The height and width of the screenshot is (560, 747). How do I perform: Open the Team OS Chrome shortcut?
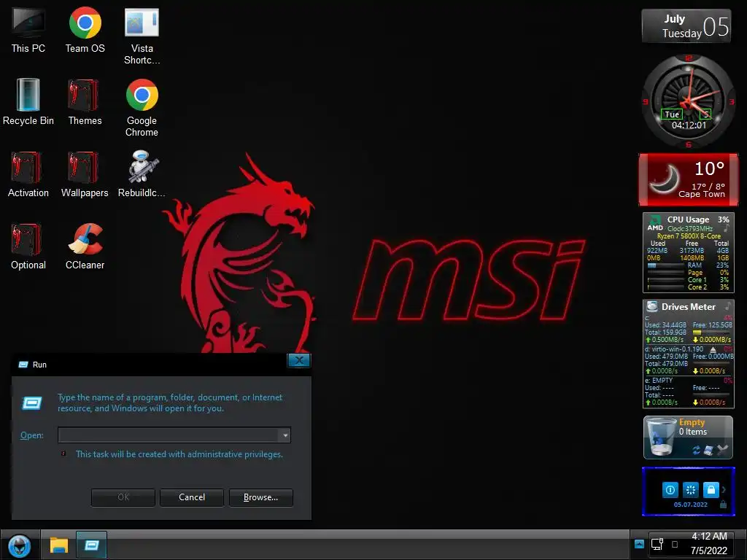tap(85, 29)
